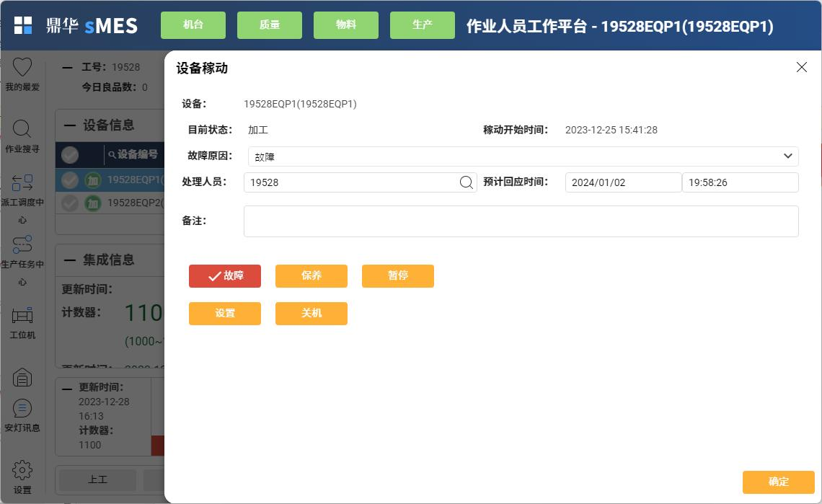The height and width of the screenshot is (504, 822).
Task: Open the 物料 top menu
Action: pos(346,25)
